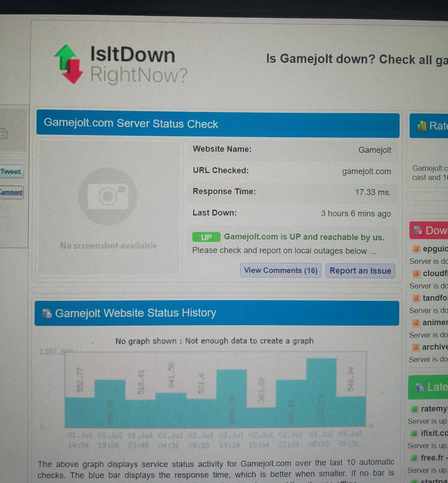Click 'Gamejolt.com is UP and reachable' message
Viewport: 448px width, 483px height.
coord(304,237)
